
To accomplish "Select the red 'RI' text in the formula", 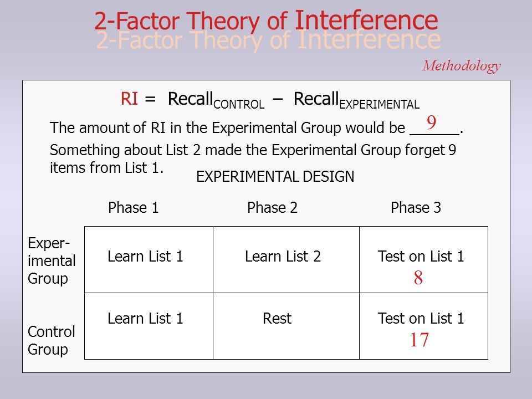I will tap(129, 99).
